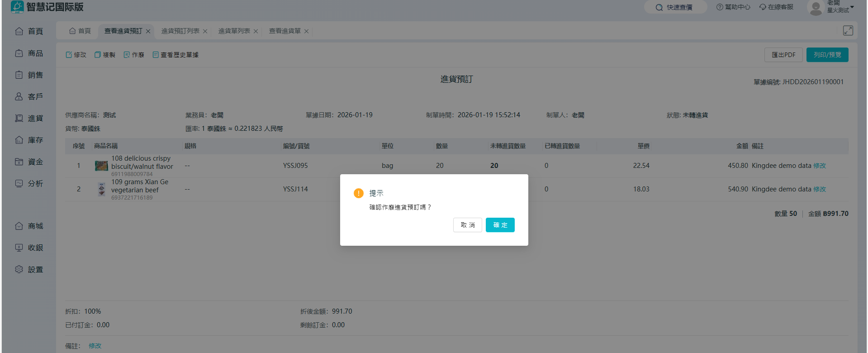Open 設置 settings gear in the sidebar
This screenshot has height=353, width=868.
pos(19,269)
